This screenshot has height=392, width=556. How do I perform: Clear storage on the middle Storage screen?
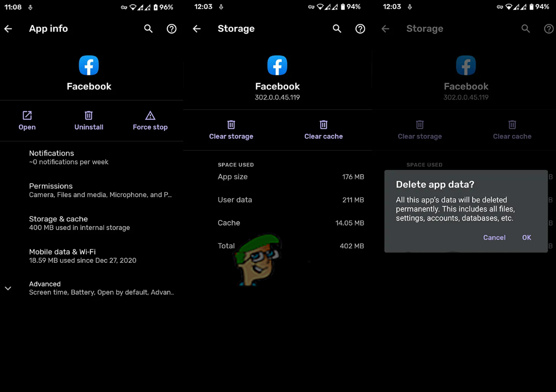(231, 130)
